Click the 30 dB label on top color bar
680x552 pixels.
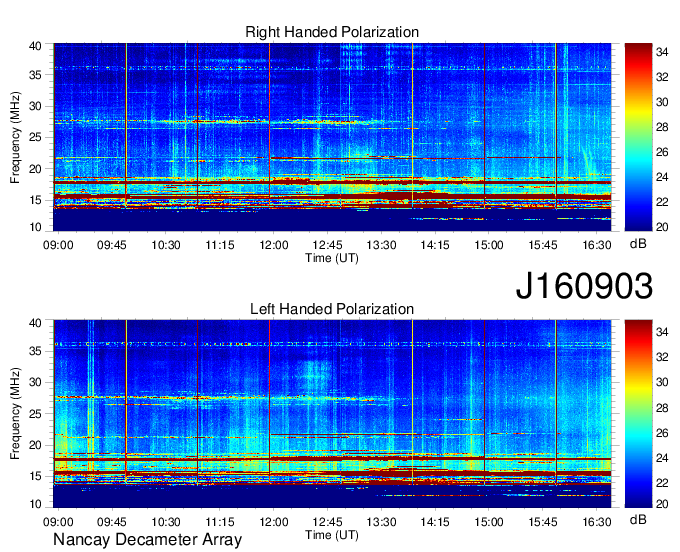tap(662, 102)
